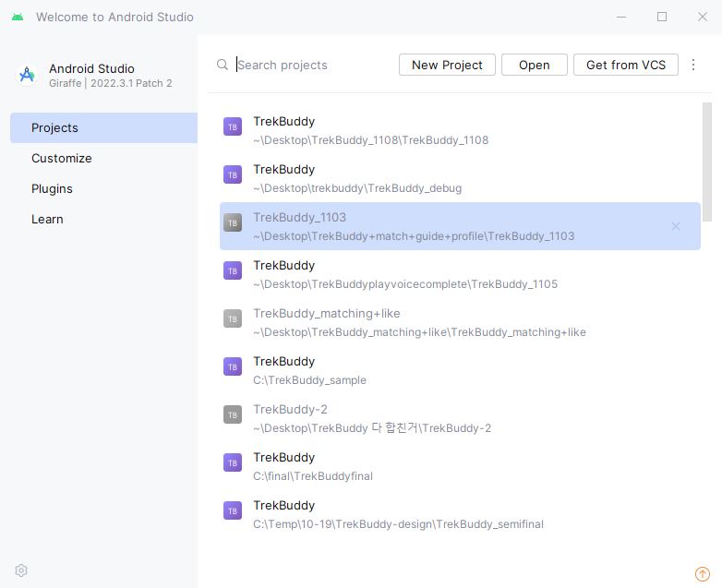Click TB icon of TrekBuddy_debug project
The height and width of the screenshot is (588, 722).
click(233, 175)
